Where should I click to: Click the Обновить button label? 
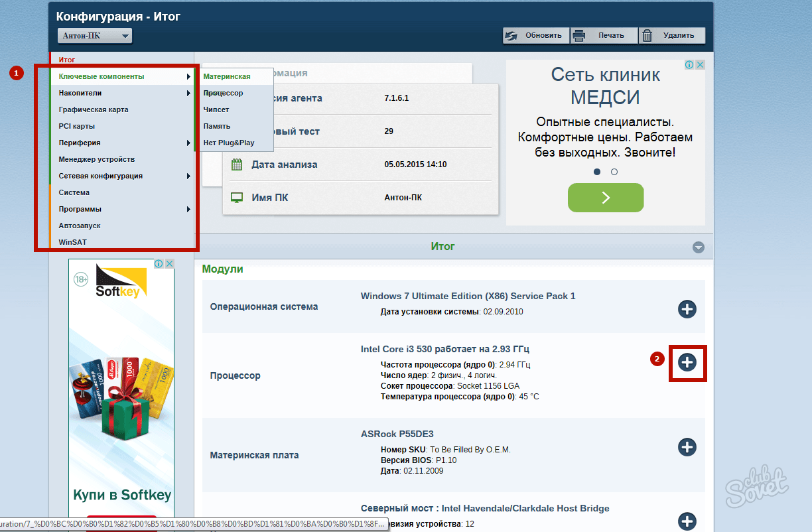point(543,36)
